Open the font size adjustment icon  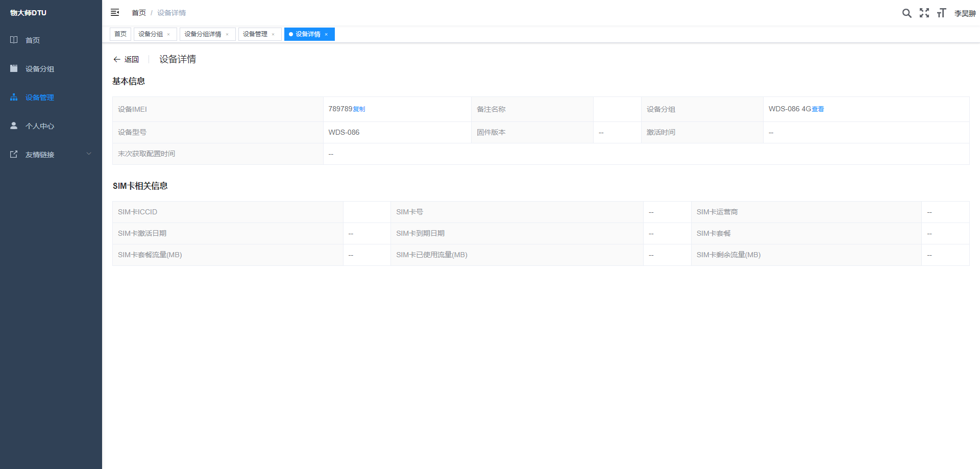[x=941, y=13]
